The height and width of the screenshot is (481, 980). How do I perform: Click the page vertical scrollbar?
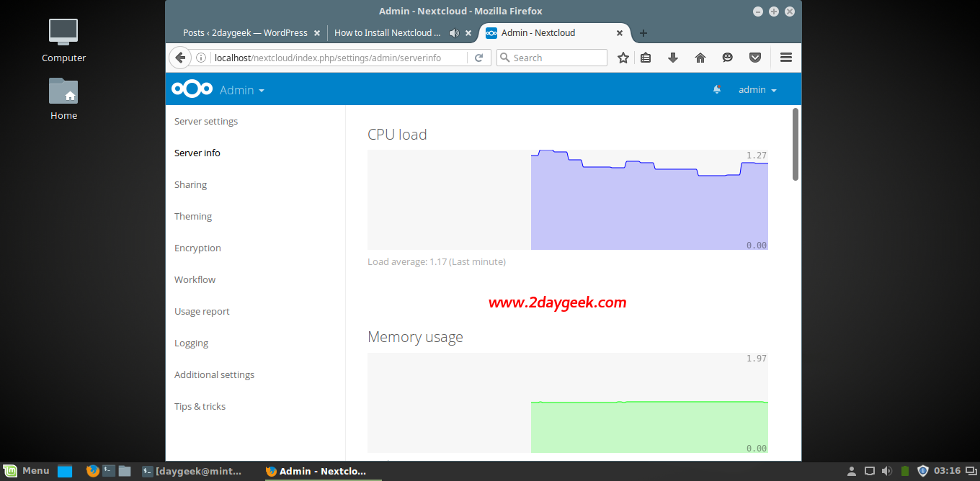[x=796, y=144]
